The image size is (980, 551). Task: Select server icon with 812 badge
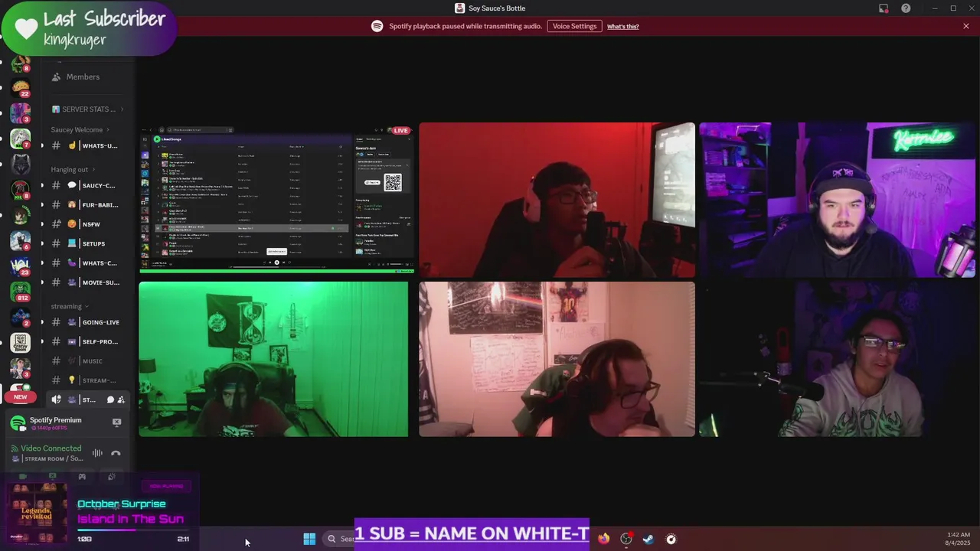pyautogui.click(x=21, y=292)
